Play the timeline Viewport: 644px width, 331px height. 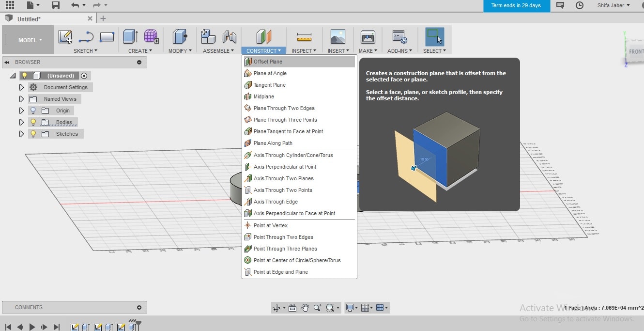(32, 327)
